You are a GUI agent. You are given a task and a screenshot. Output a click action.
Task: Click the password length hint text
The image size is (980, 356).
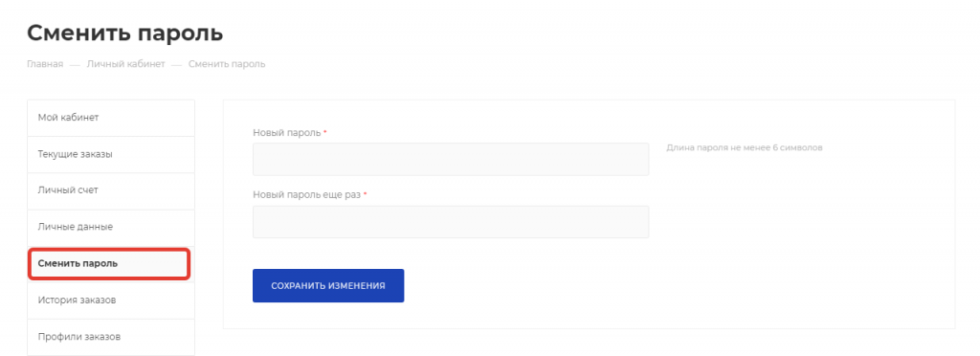click(745, 148)
